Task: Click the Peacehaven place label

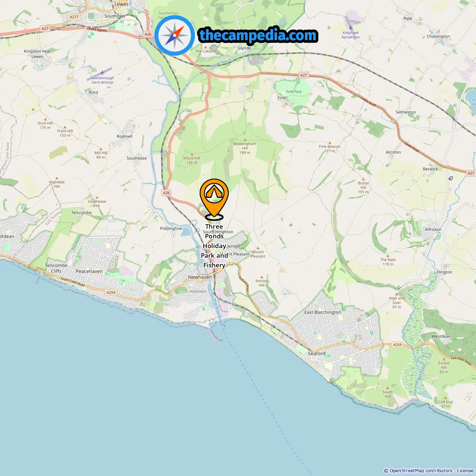Action: pos(89,271)
